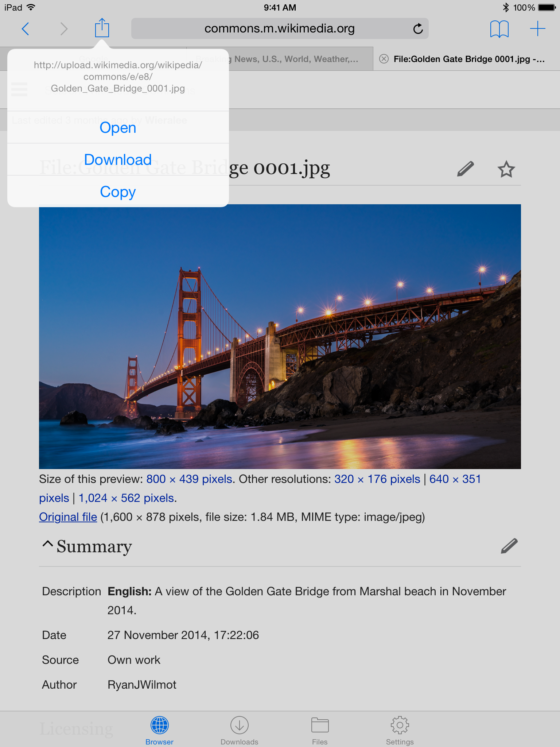
Task: Open the Downloads tab
Action: pyautogui.click(x=240, y=731)
